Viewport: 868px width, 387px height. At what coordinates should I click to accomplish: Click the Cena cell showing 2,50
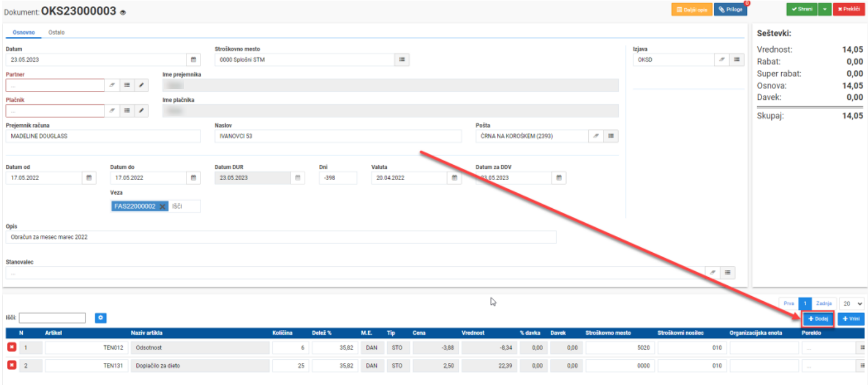click(436, 366)
